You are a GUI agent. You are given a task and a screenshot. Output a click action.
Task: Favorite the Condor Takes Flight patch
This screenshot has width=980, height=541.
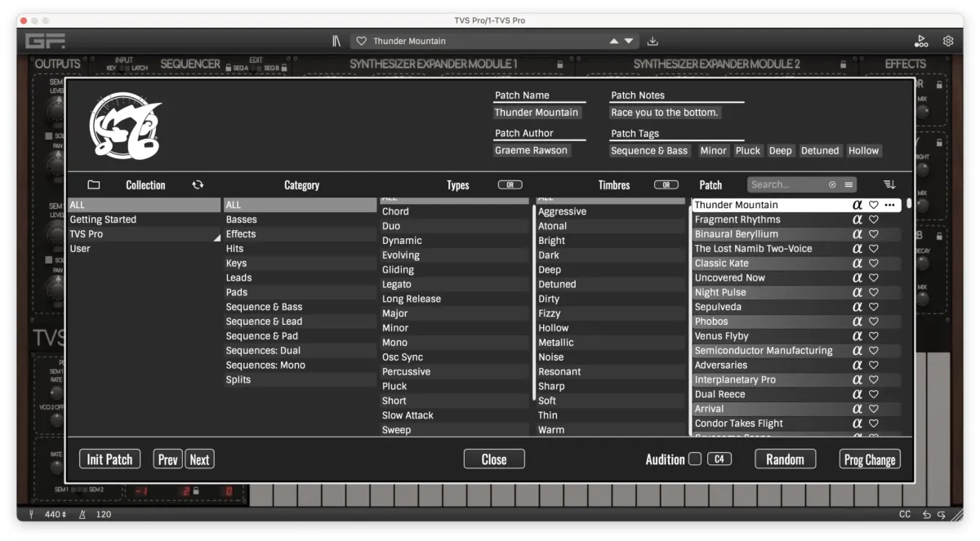coord(873,423)
